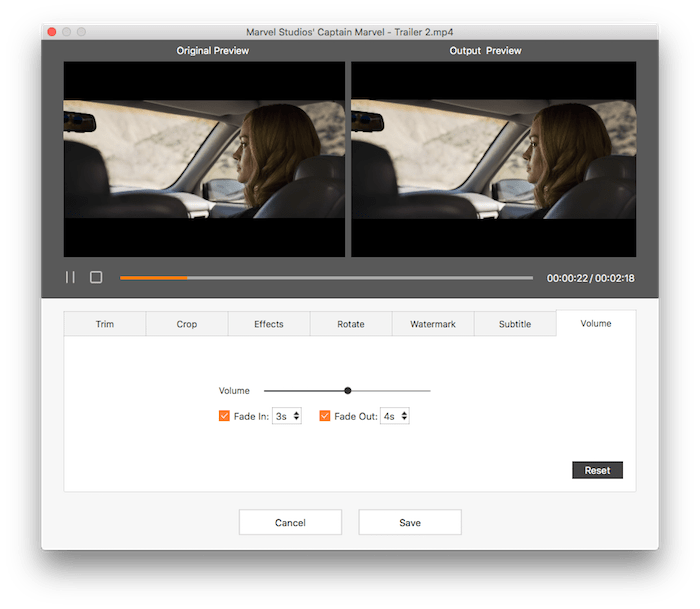The image size is (700, 609).
Task: Click the orange playback progress bar
Action: (326, 278)
